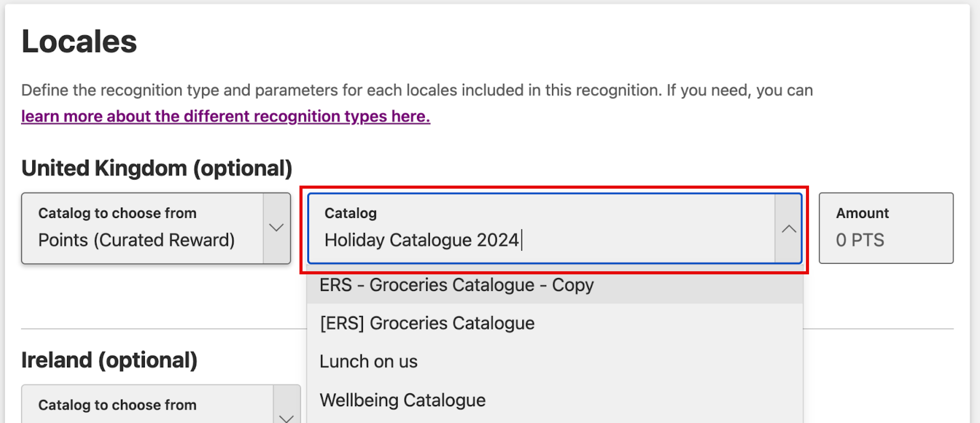
Task: Click the 'Define the recognition type' description text
Action: [x=417, y=90]
